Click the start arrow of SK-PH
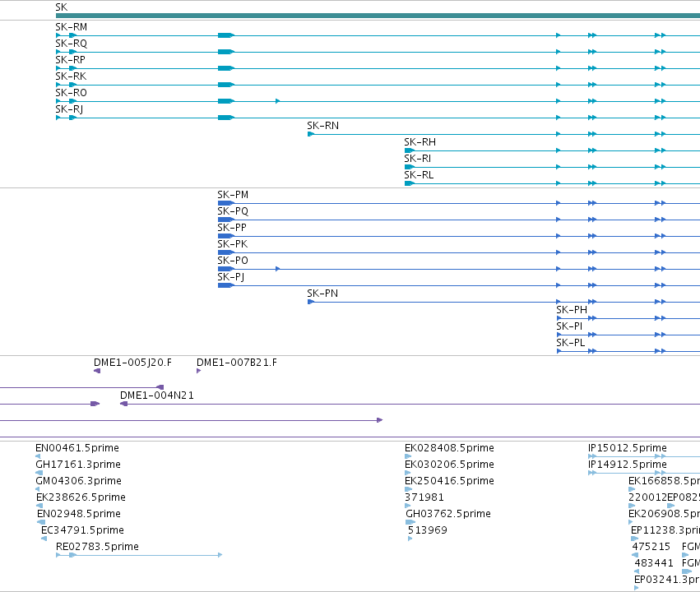 [x=559, y=318]
